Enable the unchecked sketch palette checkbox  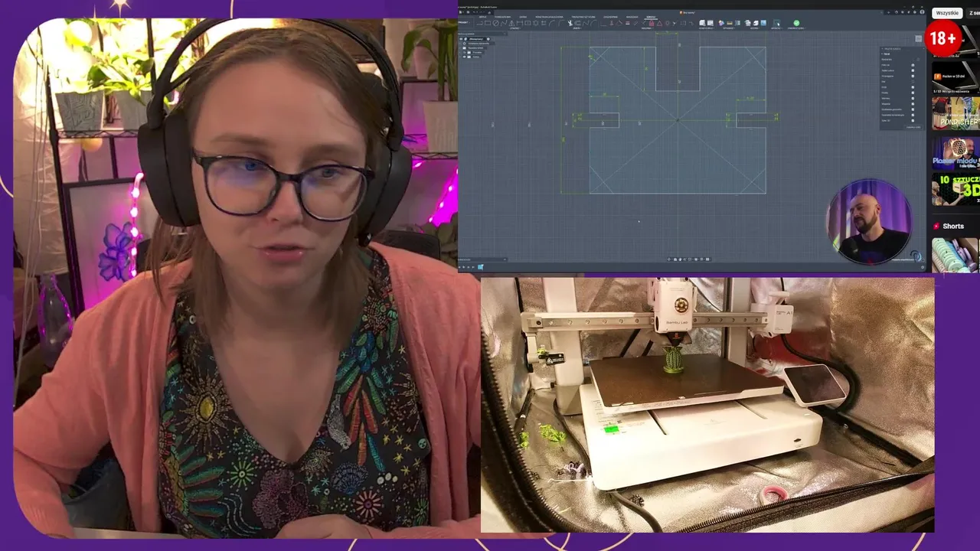(x=913, y=82)
